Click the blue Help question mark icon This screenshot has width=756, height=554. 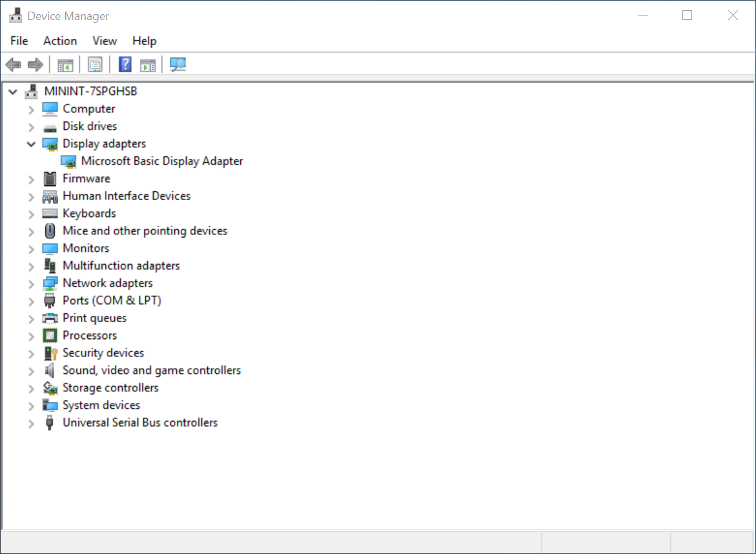coord(125,64)
